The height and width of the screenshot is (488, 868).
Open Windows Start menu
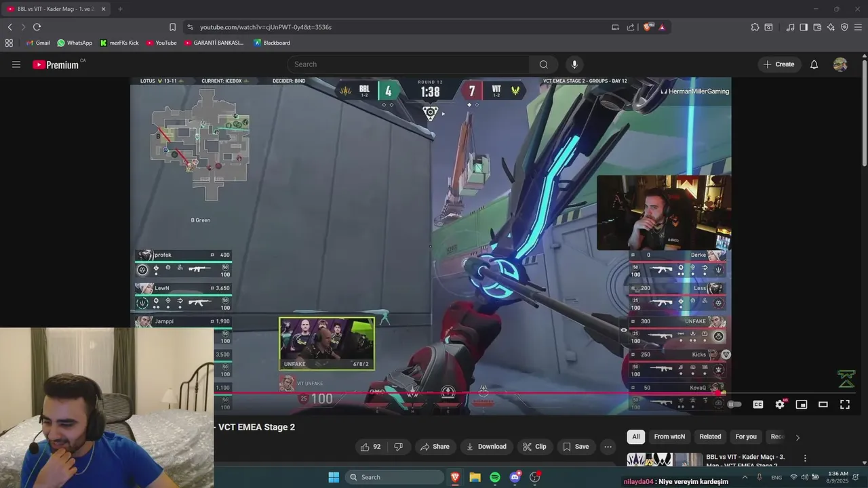[334, 477]
